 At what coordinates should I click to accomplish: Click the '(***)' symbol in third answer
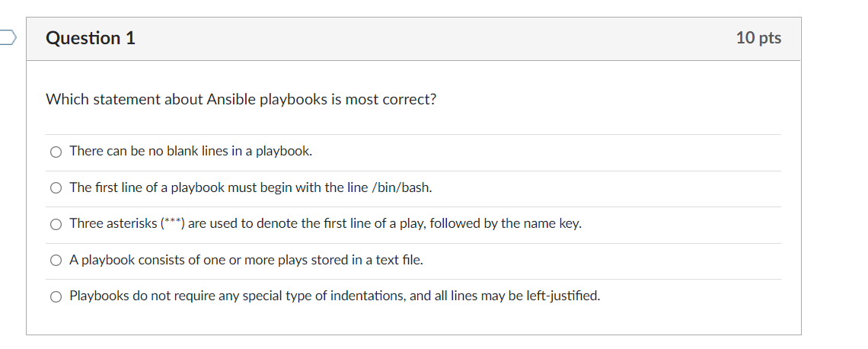172,224
